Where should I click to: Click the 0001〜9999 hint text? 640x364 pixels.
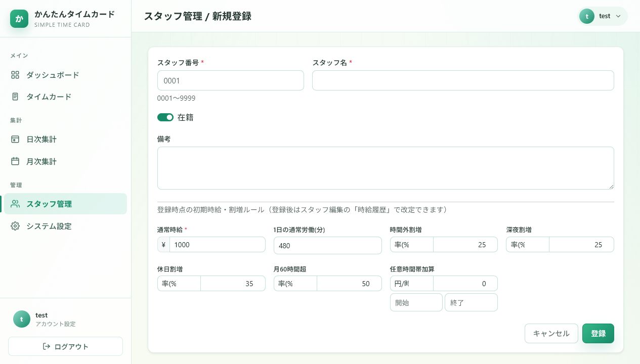point(177,98)
